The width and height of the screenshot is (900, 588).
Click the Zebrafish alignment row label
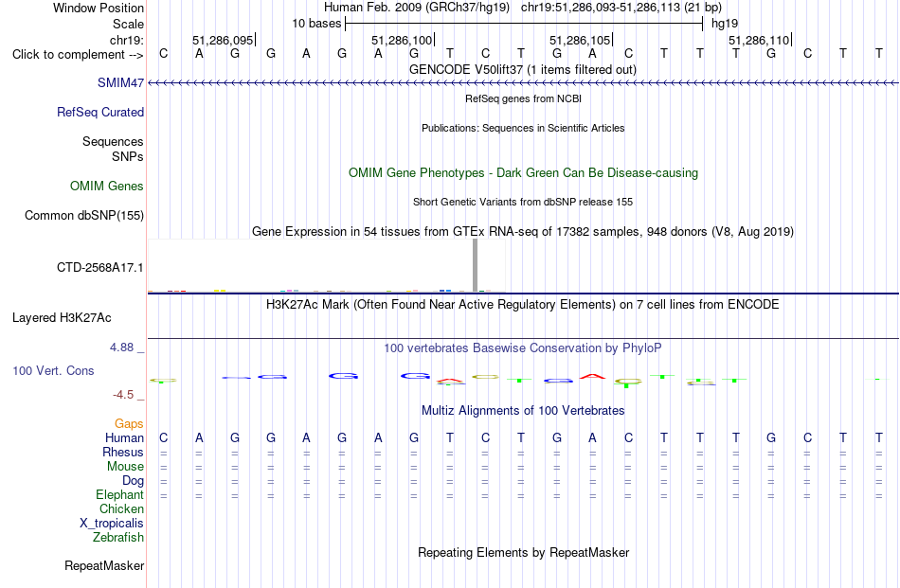118,538
